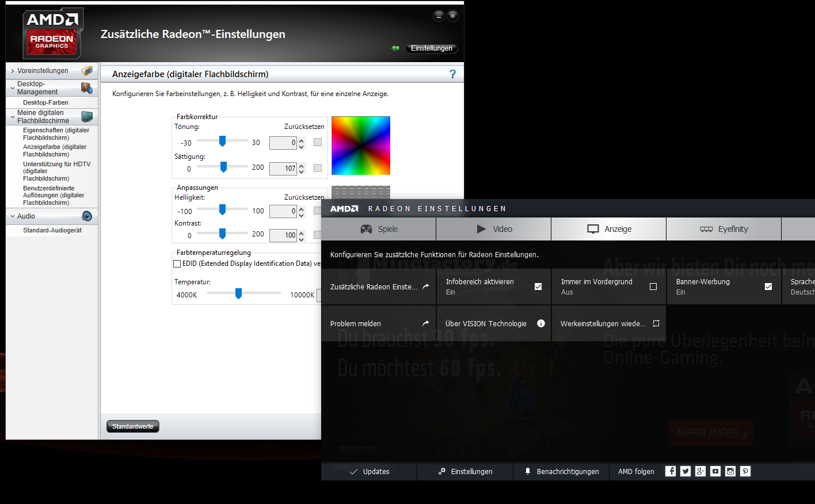This screenshot has height=504, width=815.
Task: Click the AMD logo in Radeon Einstellungen
Action: point(344,209)
